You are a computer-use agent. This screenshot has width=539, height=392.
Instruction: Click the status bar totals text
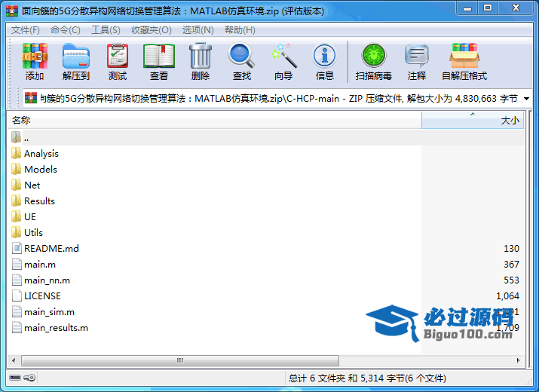click(367, 378)
